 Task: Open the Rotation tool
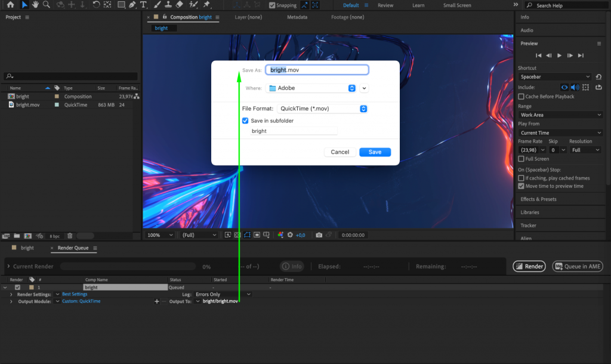coord(96,5)
